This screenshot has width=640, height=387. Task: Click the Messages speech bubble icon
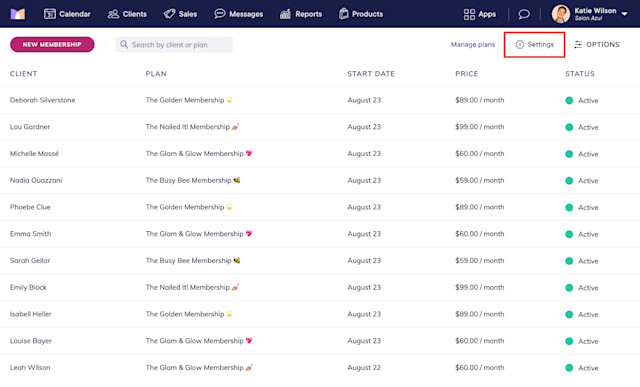click(220, 14)
